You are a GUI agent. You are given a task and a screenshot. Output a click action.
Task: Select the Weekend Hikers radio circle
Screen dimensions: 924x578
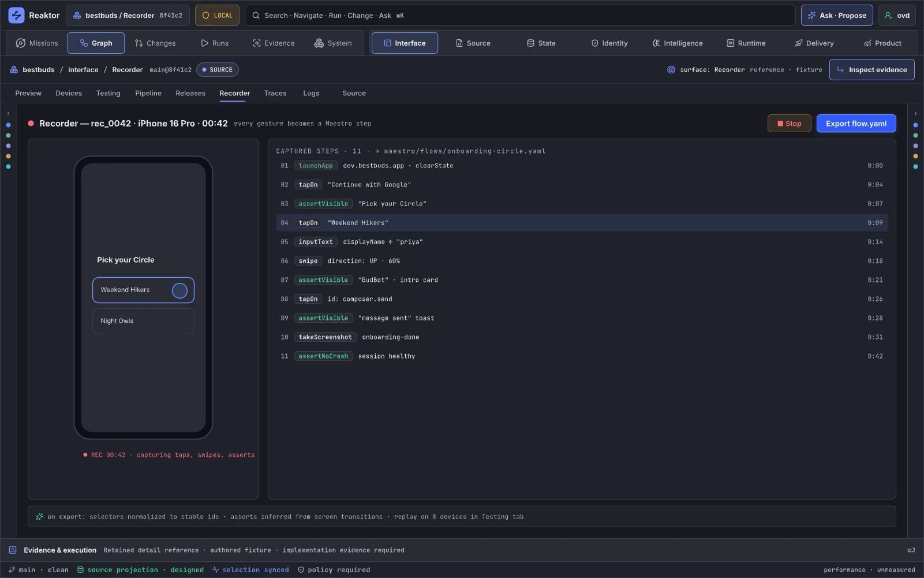click(x=179, y=290)
